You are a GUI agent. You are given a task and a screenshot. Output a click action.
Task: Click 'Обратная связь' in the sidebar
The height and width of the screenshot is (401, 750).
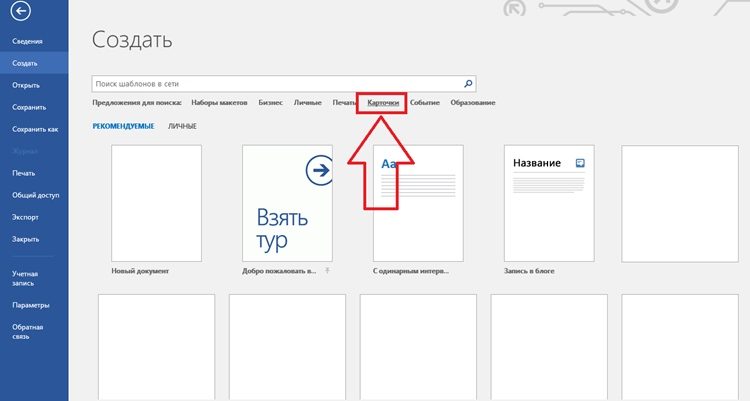coord(27,336)
